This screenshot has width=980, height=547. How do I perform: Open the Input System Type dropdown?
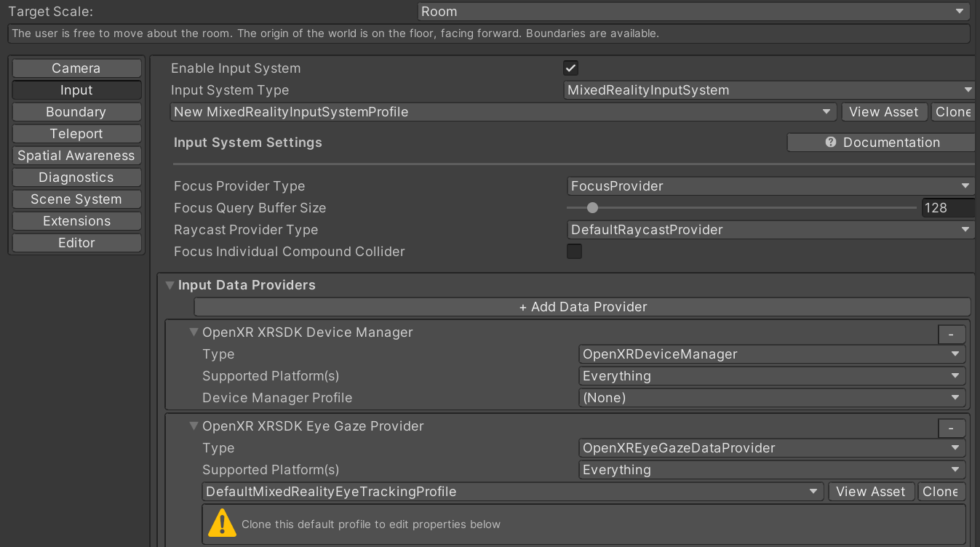(768, 89)
